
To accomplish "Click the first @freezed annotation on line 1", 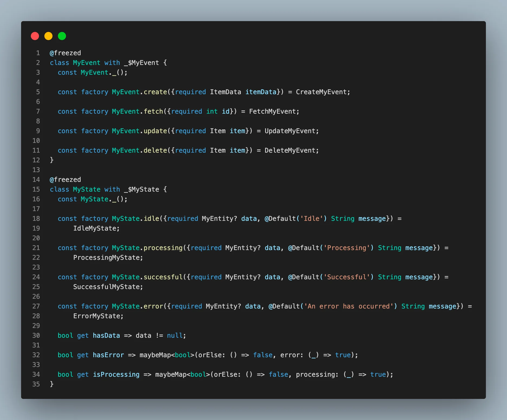I will (65, 53).
